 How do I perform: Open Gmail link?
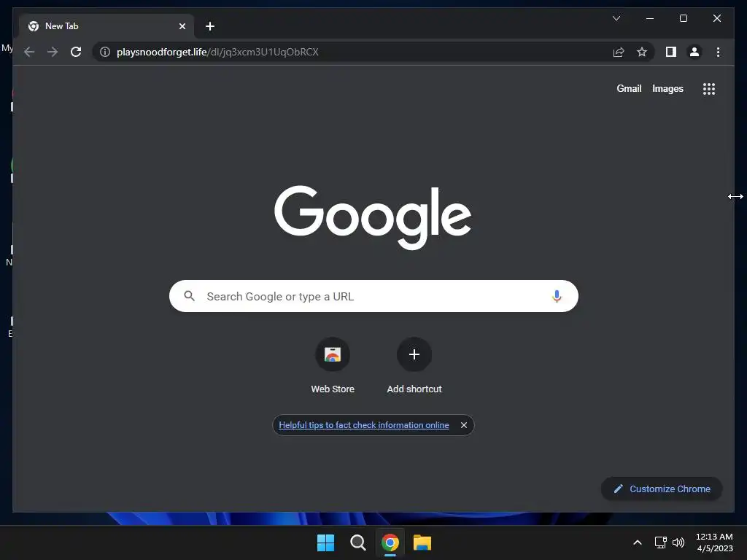[x=629, y=88]
